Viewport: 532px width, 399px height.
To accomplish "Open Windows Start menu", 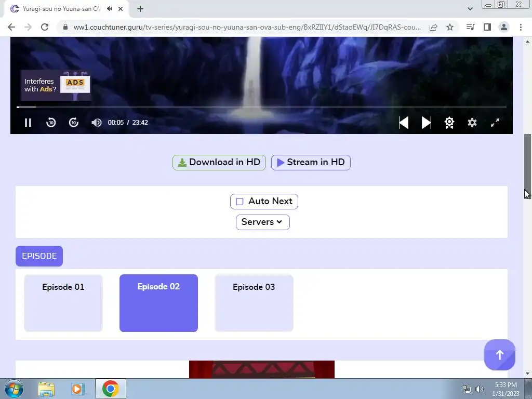I will 14,389.
